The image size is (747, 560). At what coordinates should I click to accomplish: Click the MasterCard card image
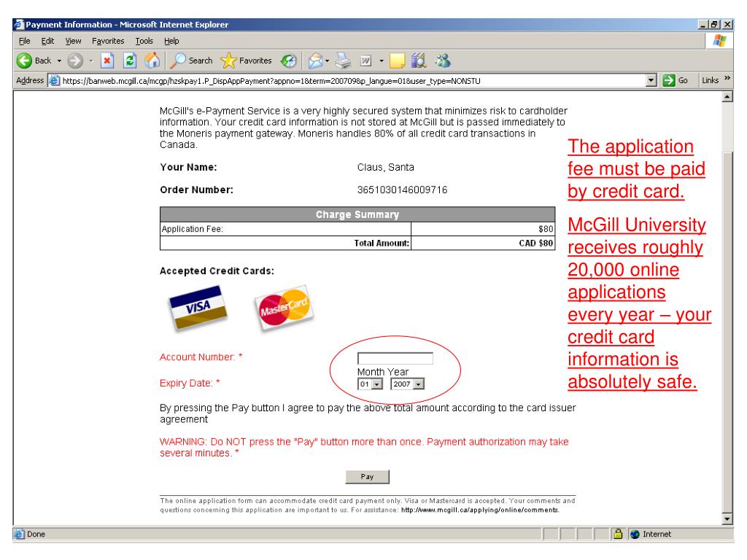click(284, 308)
